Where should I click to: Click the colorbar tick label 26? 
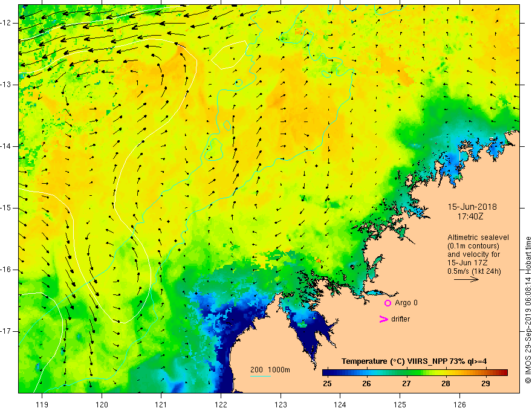[x=366, y=384]
